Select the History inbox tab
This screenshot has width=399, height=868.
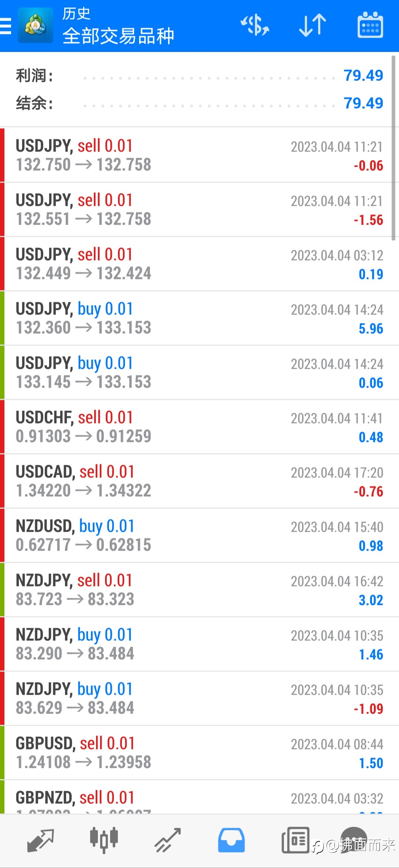[231, 840]
